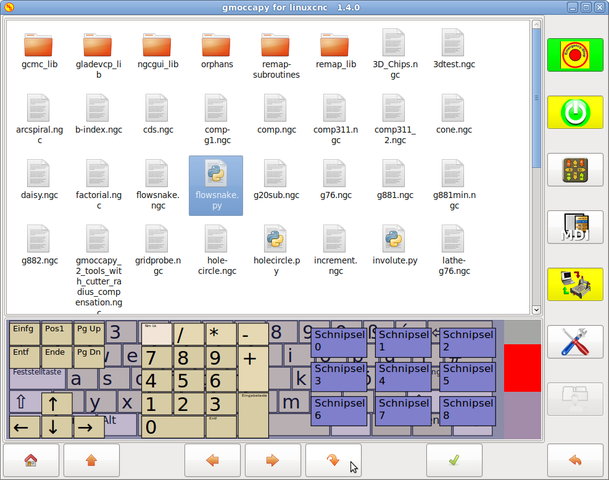Click the emergency stop button
The image size is (609, 480).
point(575,55)
